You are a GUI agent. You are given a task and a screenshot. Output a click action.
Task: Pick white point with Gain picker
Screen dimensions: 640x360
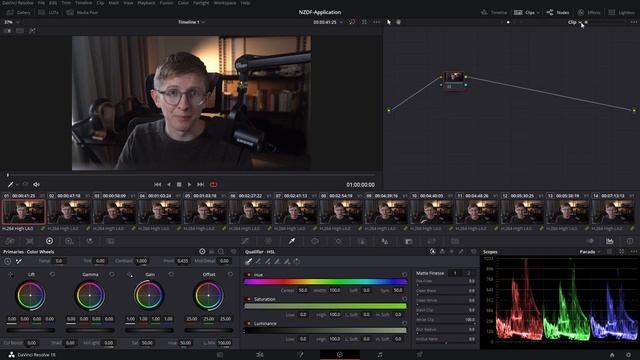tap(129, 275)
